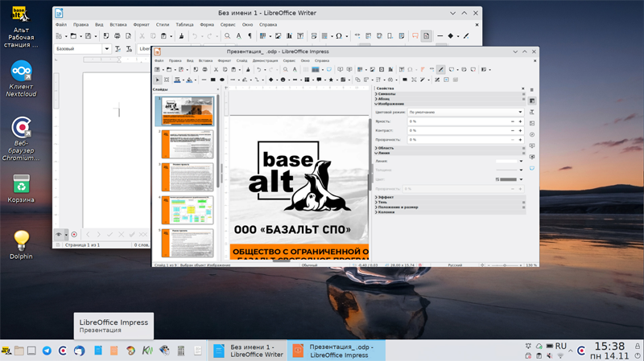The image size is (644, 361).
Task: Switch to Без имени 1 Writer taskbar button
Action: 248,351
